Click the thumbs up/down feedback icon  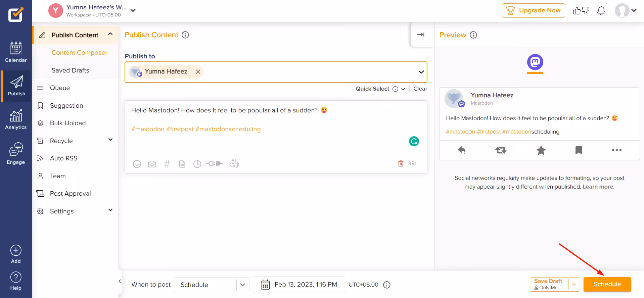tap(581, 11)
